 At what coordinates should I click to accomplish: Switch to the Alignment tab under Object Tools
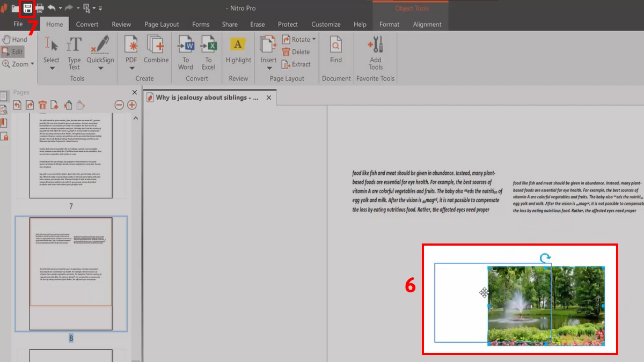point(427,24)
